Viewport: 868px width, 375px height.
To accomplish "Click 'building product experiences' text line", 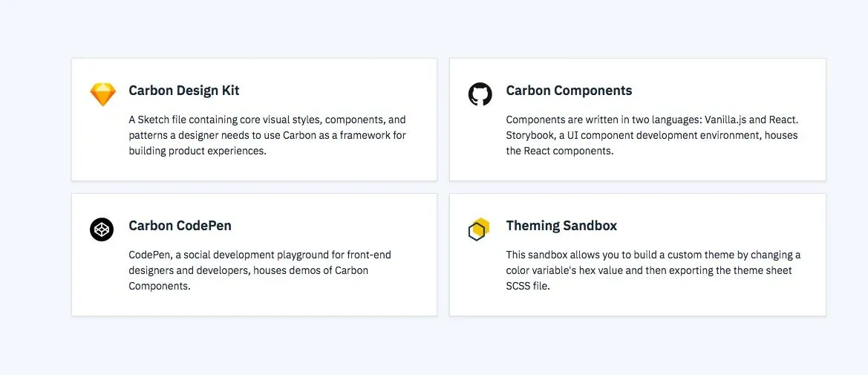I will tap(198, 151).
